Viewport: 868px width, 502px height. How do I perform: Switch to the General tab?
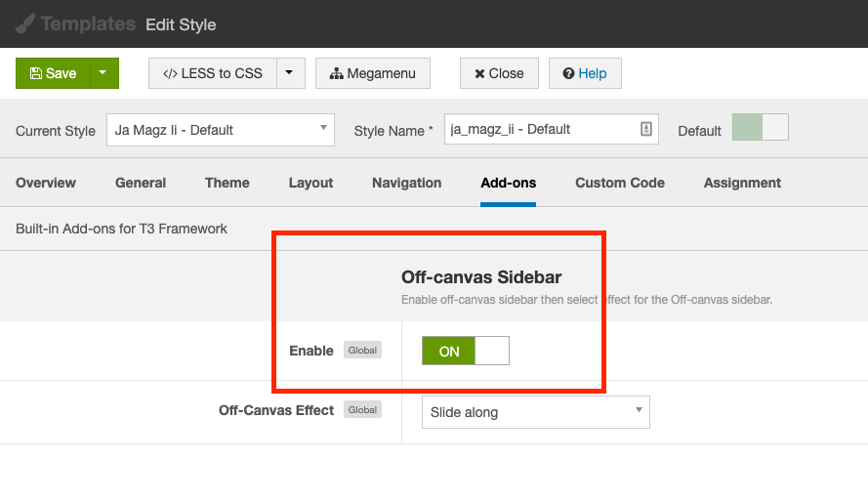[141, 183]
